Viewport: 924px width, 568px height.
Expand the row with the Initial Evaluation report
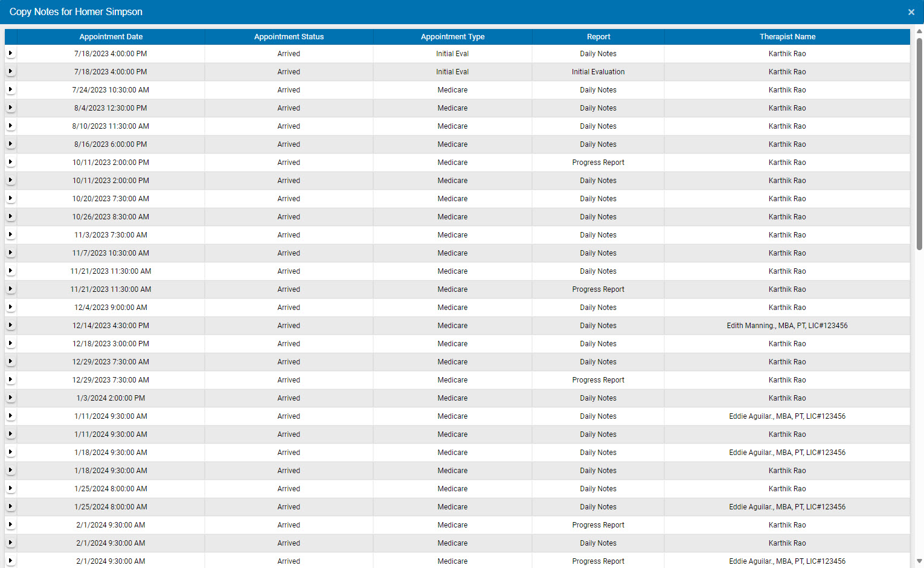coord(10,71)
